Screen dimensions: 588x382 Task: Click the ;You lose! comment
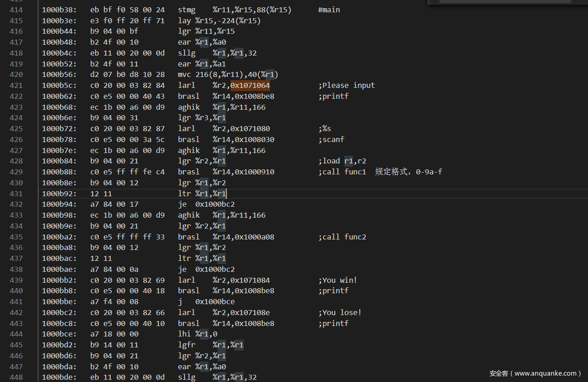339,312
